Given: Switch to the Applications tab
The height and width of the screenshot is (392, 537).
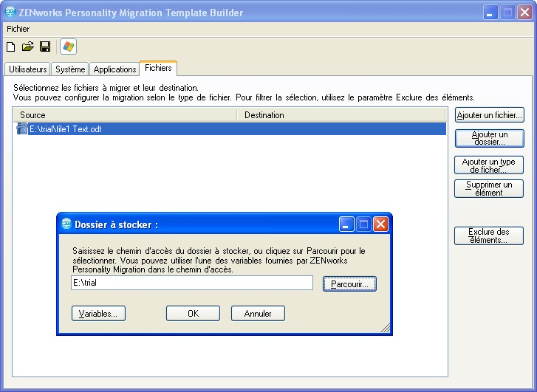Looking at the screenshot, I should pos(114,69).
